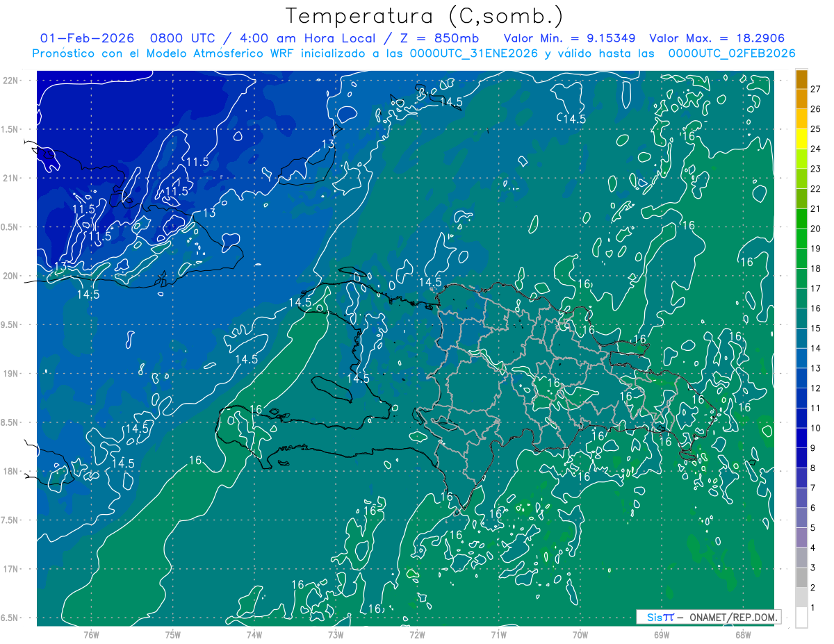Click the "2" color scale value

click(x=813, y=588)
